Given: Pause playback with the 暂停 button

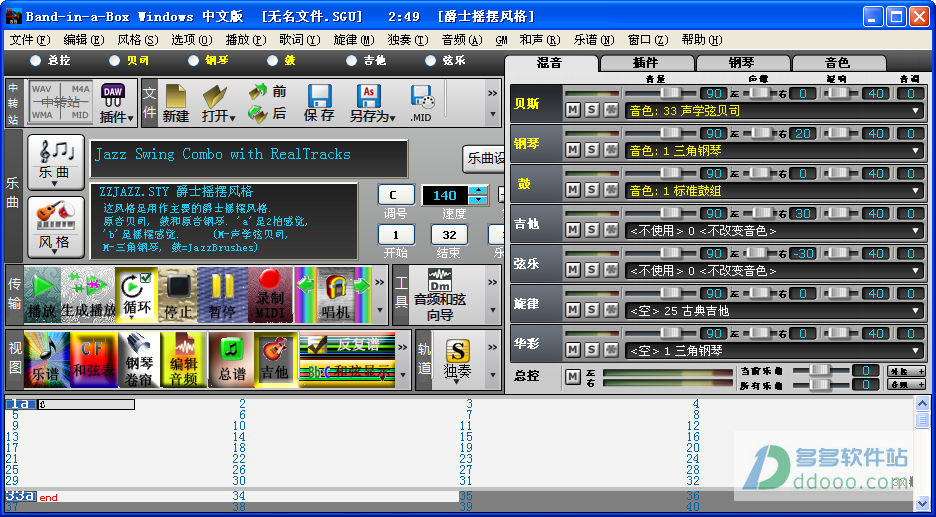Looking at the screenshot, I should pyautogui.click(x=222, y=295).
